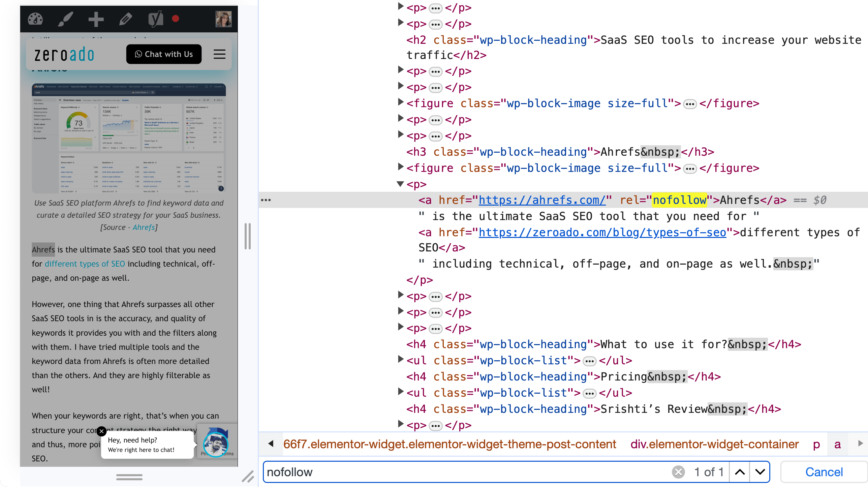Collapse the expanded p element
Image resolution: width=868 pixels, height=487 pixels.
coord(400,184)
